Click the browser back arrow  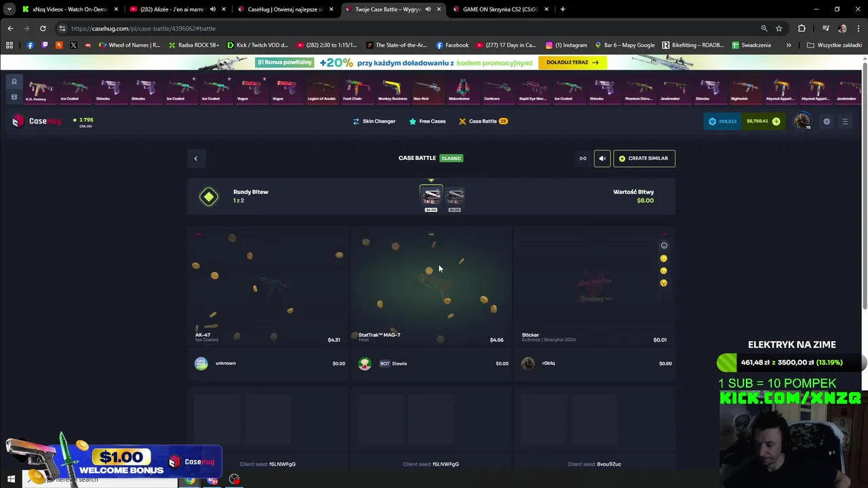click(10, 28)
